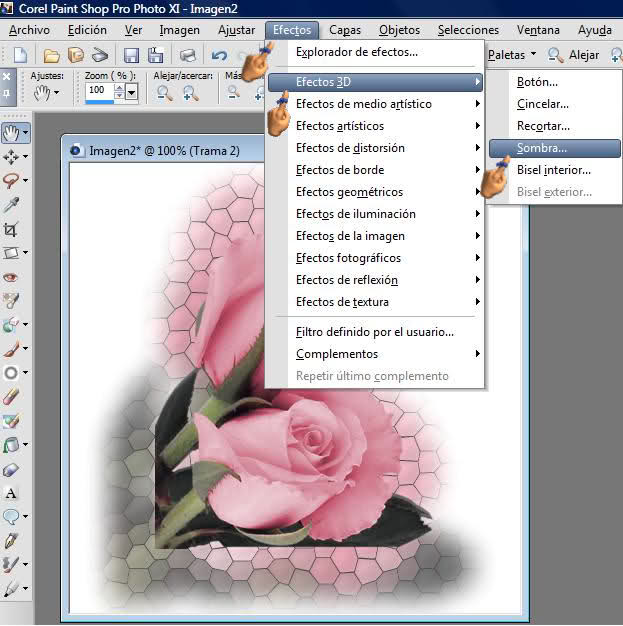Open the Ajustar menu
Screen dimensions: 623x626
[236, 30]
